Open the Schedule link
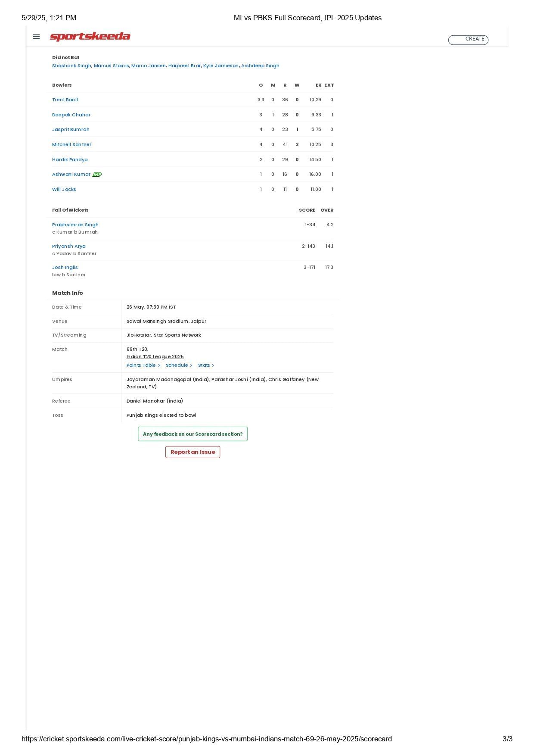 (179, 366)
